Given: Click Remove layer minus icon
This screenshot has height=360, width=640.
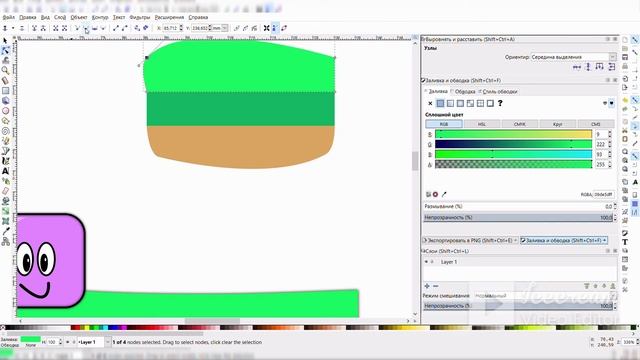Looking at the screenshot, I should (436, 286).
